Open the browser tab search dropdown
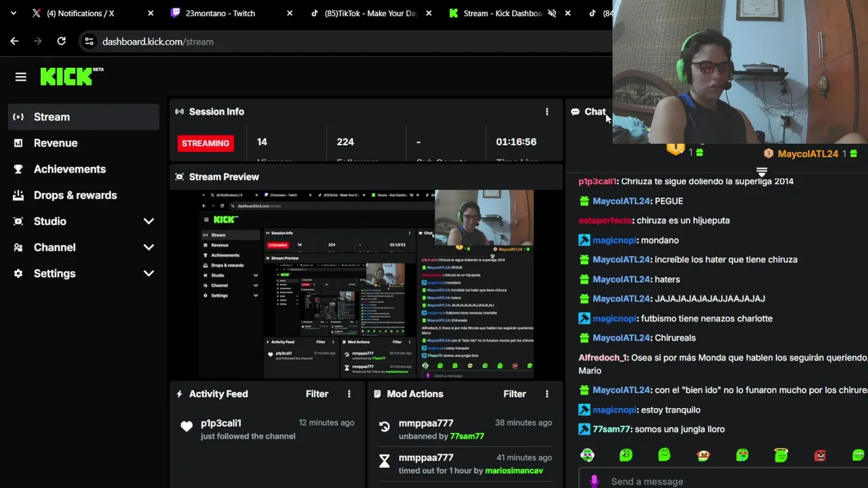 click(13, 13)
